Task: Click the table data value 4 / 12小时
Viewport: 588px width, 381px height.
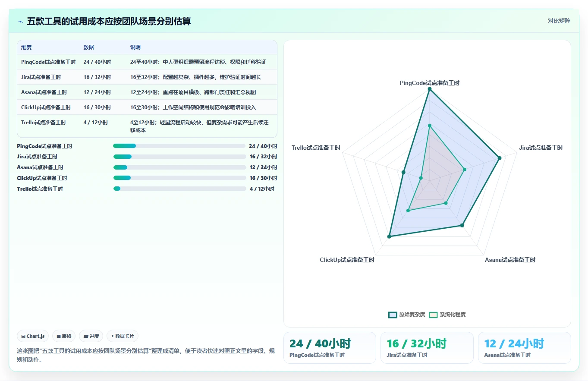Action: [x=96, y=123]
